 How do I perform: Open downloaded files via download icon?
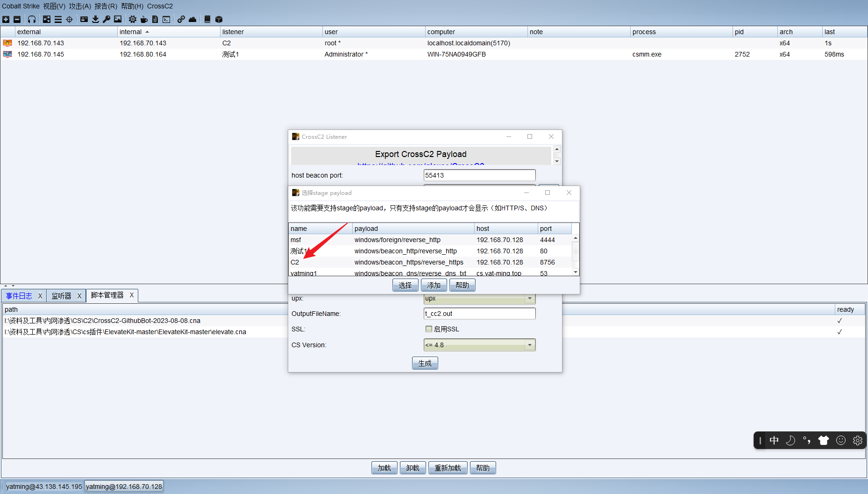pyautogui.click(x=95, y=19)
